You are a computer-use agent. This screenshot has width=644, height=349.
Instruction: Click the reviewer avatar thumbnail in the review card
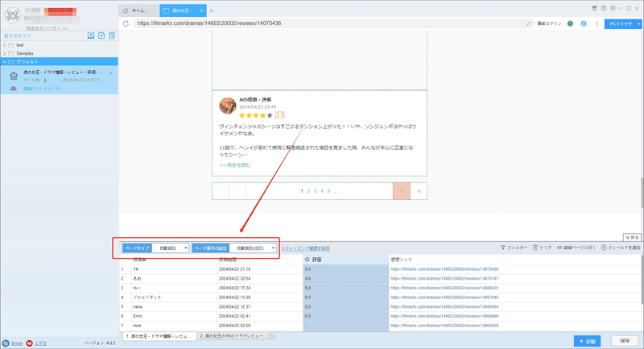point(228,106)
